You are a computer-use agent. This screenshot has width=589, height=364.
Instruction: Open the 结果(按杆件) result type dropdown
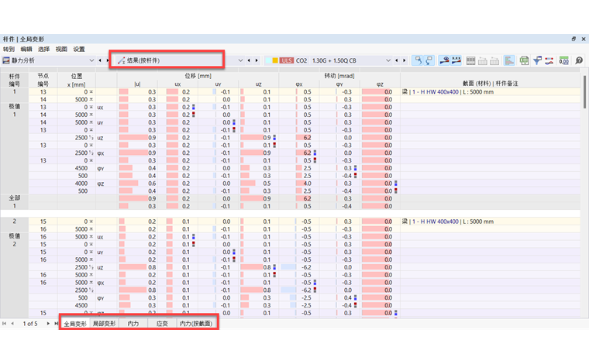pyautogui.click(x=240, y=60)
